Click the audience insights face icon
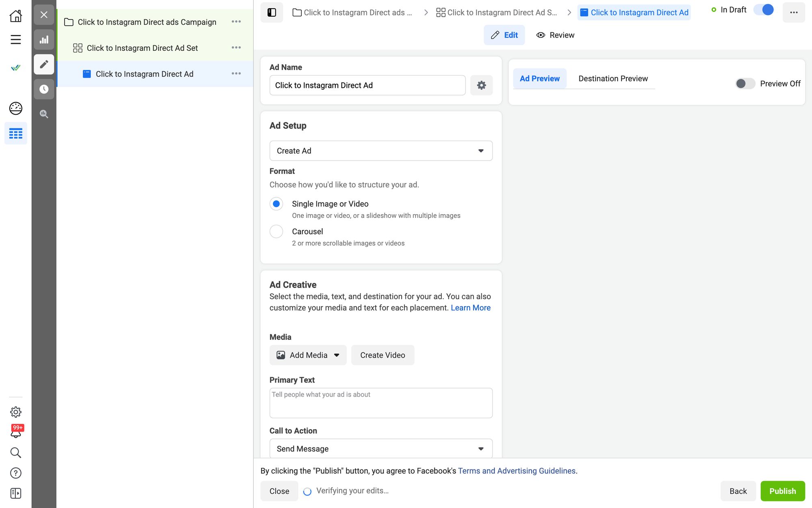Screen dimensions: 812x508 16,108
